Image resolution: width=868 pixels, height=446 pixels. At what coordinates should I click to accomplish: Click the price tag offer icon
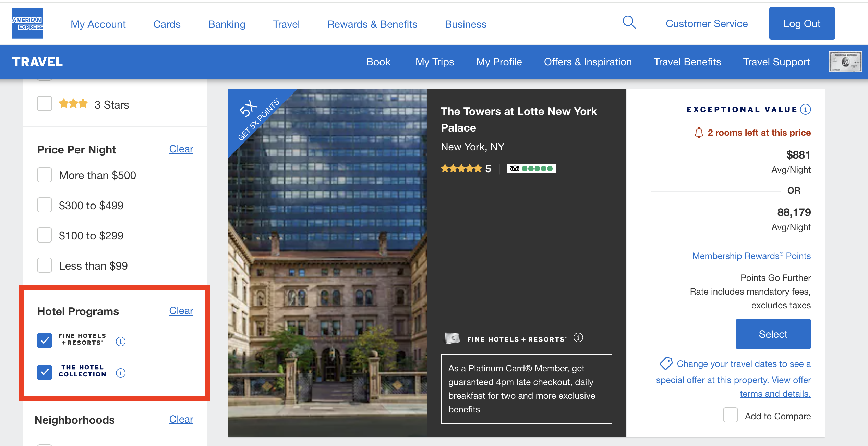tap(666, 363)
